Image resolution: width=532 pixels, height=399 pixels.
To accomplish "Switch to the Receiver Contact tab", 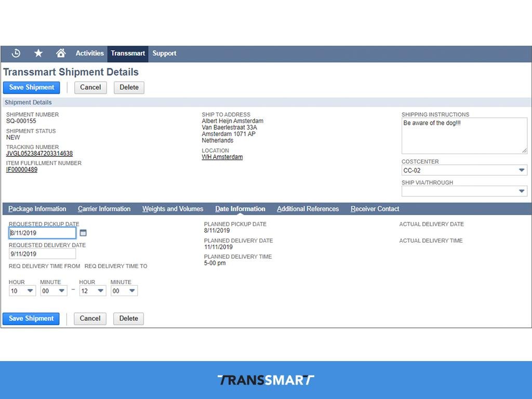I will click(x=375, y=209).
